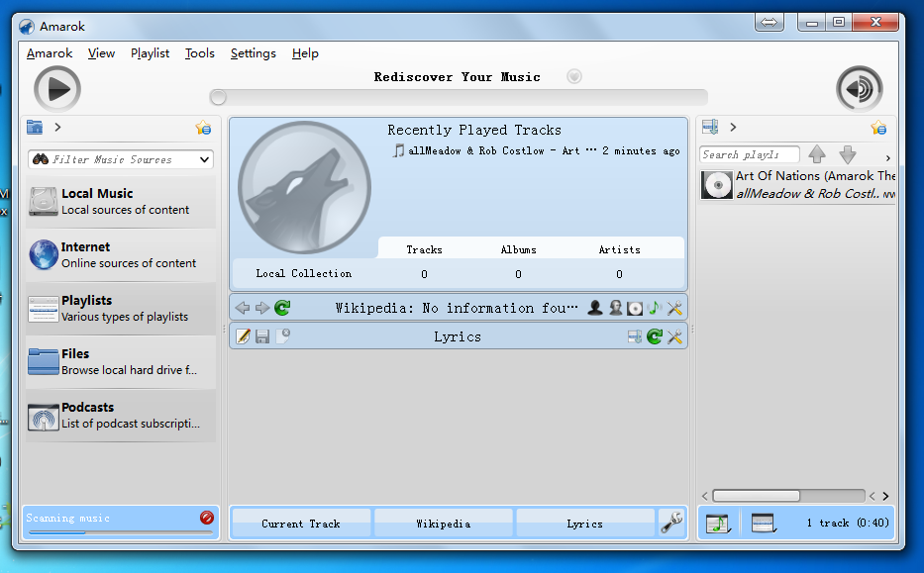Open the Filter Music Sources dropdown arrow
The height and width of the screenshot is (573, 924).
click(204, 159)
